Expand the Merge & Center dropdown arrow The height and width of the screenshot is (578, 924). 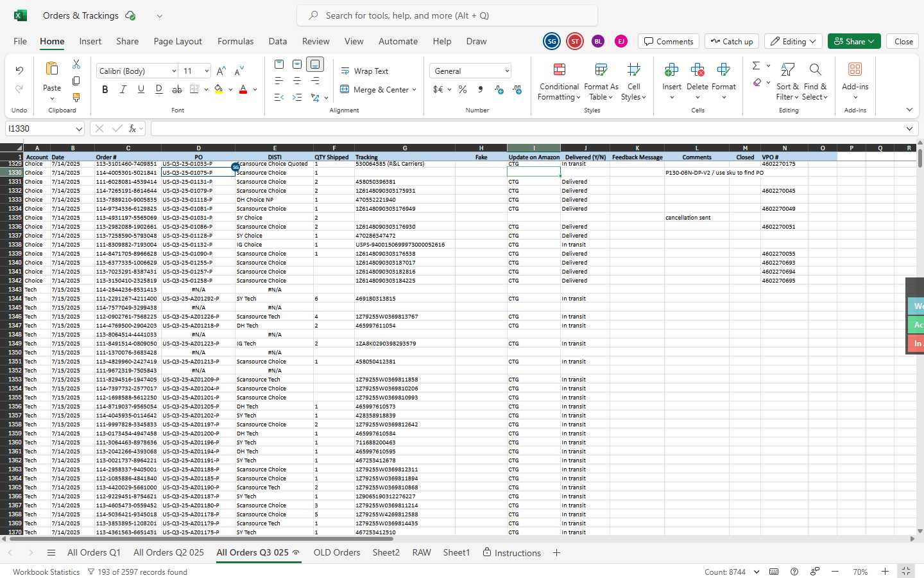(415, 90)
